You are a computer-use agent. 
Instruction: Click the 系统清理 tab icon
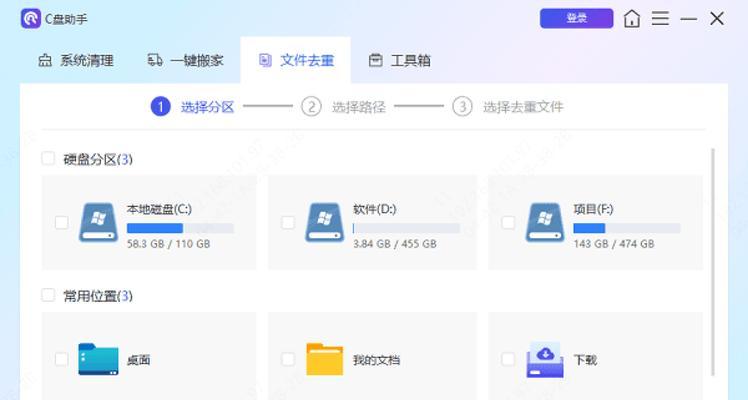[x=45, y=61]
